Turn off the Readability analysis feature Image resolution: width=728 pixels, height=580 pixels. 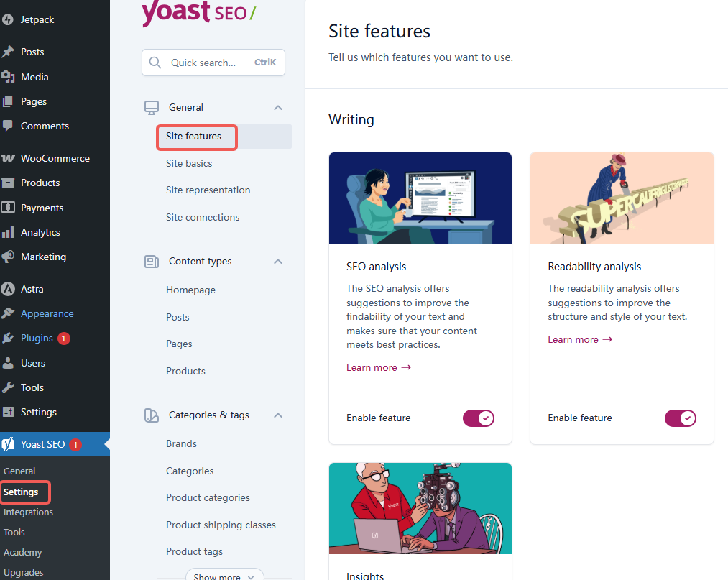pos(680,418)
